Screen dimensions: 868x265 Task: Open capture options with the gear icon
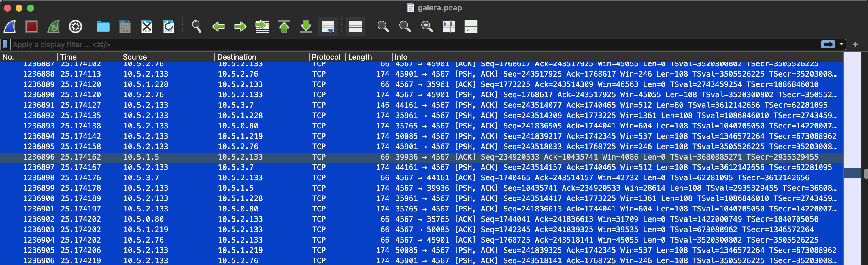75,27
